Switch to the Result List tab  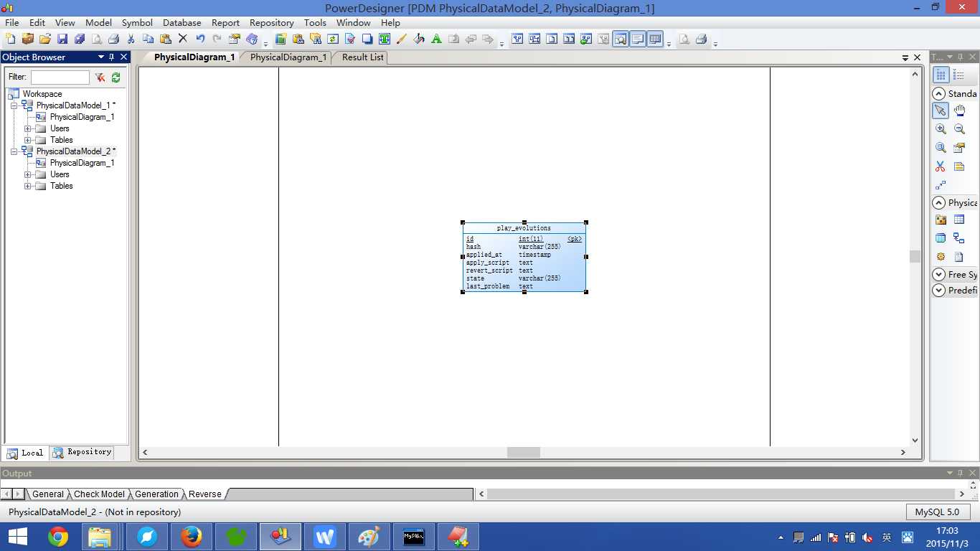tap(362, 57)
